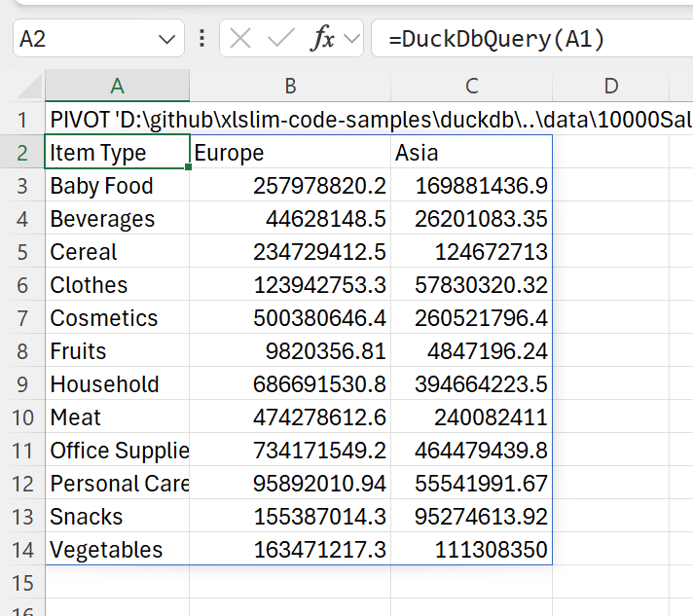Select column D header
The image size is (693, 616).
click(611, 86)
